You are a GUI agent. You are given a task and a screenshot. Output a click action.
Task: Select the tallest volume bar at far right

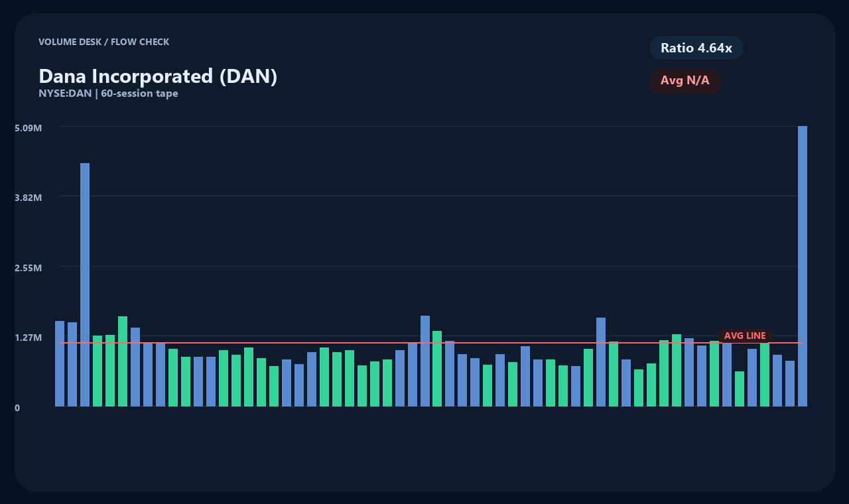click(x=803, y=266)
